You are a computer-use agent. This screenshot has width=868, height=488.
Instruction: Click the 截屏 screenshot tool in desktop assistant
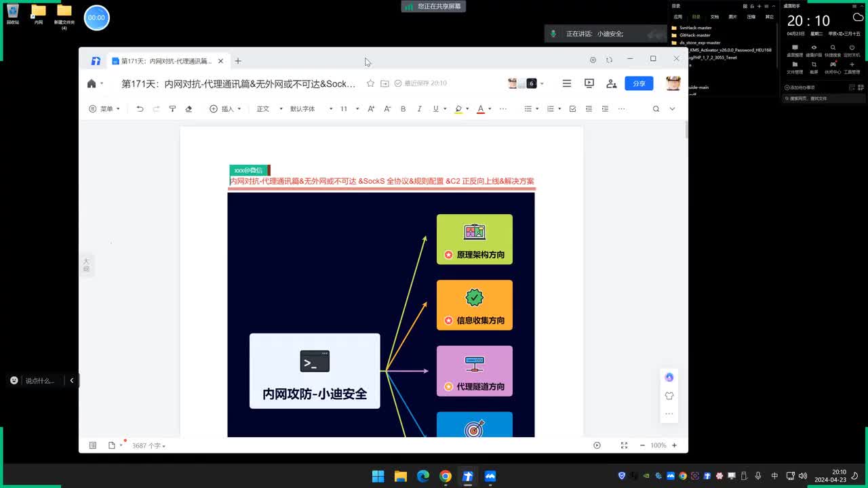[x=814, y=67]
